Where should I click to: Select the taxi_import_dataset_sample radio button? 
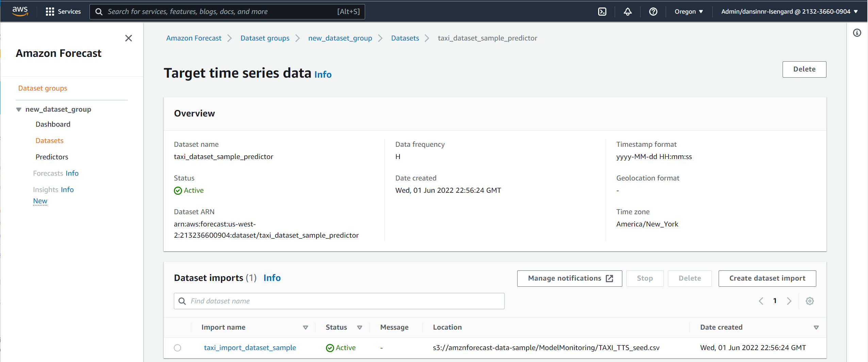click(x=177, y=348)
